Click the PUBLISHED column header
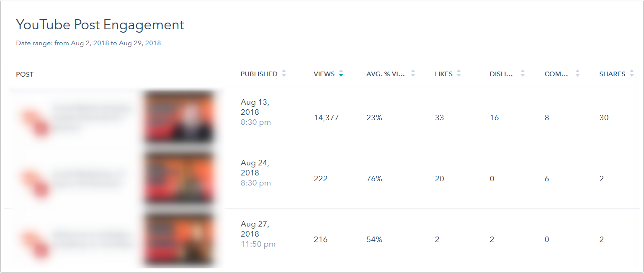This screenshot has width=644, height=273. coord(259,74)
